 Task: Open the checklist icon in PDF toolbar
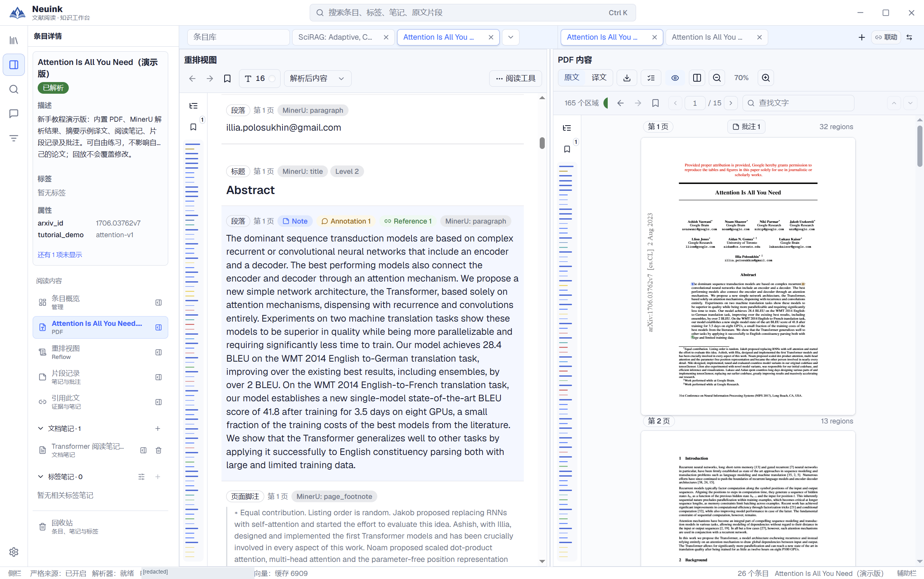pyautogui.click(x=651, y=78)
